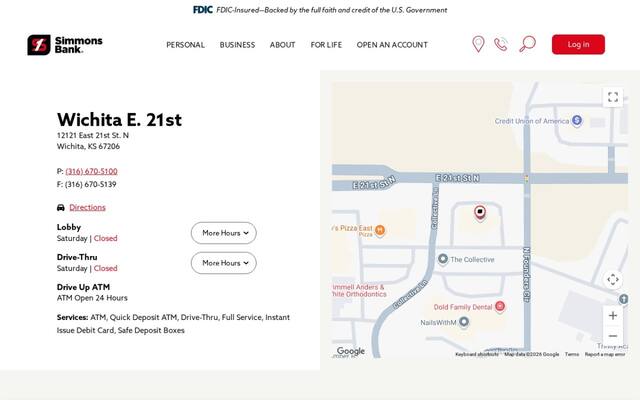Click the fax number (316) 670-5139
The width and height of the screenshot is (640, 400).
91,184
